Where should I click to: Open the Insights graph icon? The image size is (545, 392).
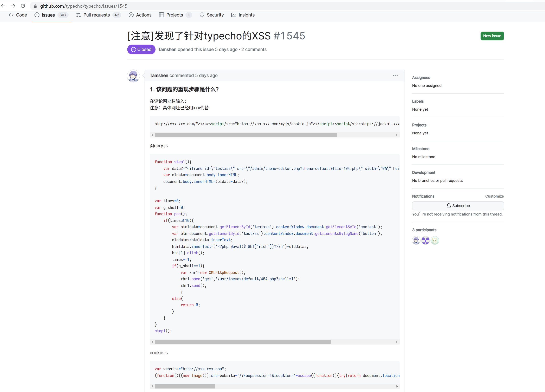click(x=234, y=15)
